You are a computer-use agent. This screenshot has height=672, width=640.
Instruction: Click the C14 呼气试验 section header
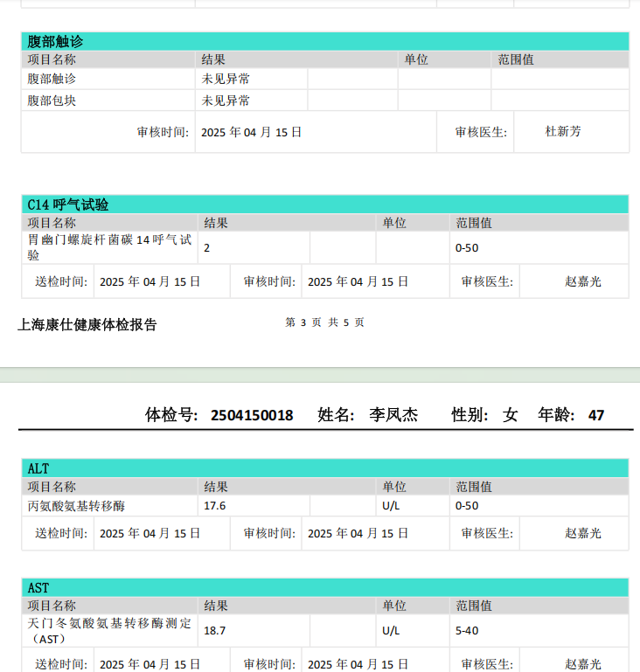pyautogui.click(x=68, y=204)
